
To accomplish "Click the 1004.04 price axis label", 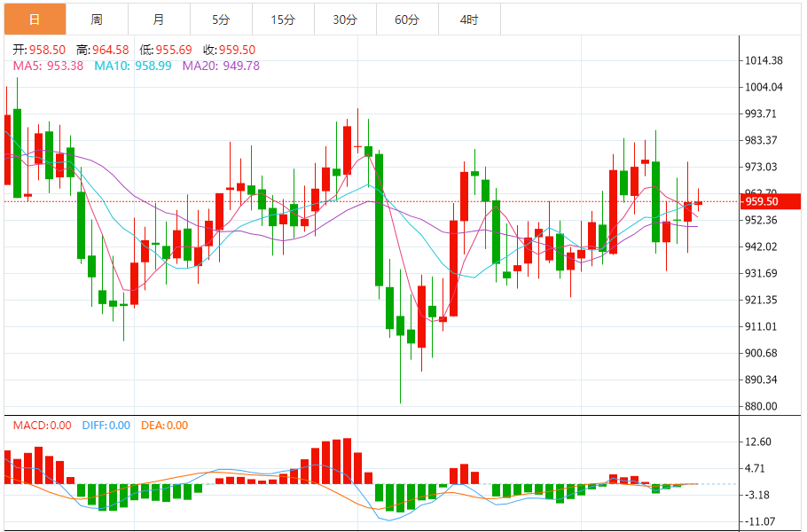I will [764, 87].
